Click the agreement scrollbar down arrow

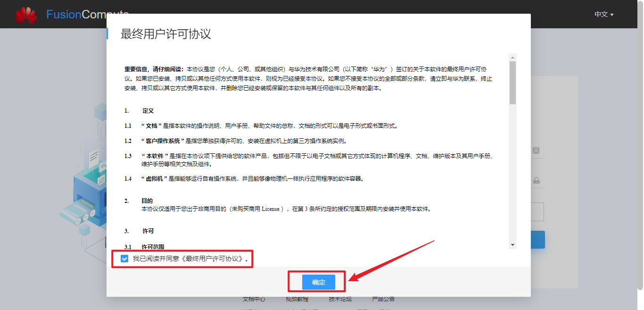[x=513, y=245]
